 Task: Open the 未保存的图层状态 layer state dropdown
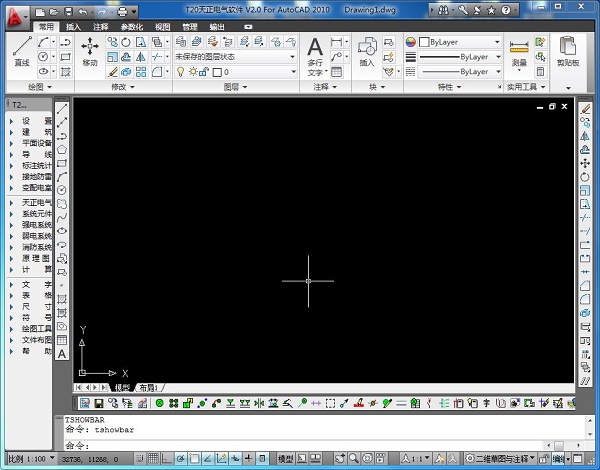click(x=236, y=57)
